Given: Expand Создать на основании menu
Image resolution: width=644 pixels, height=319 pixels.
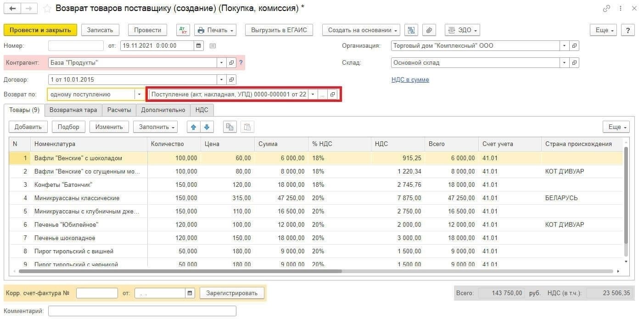Looking at the screenshot, I should tap(361, 30).
